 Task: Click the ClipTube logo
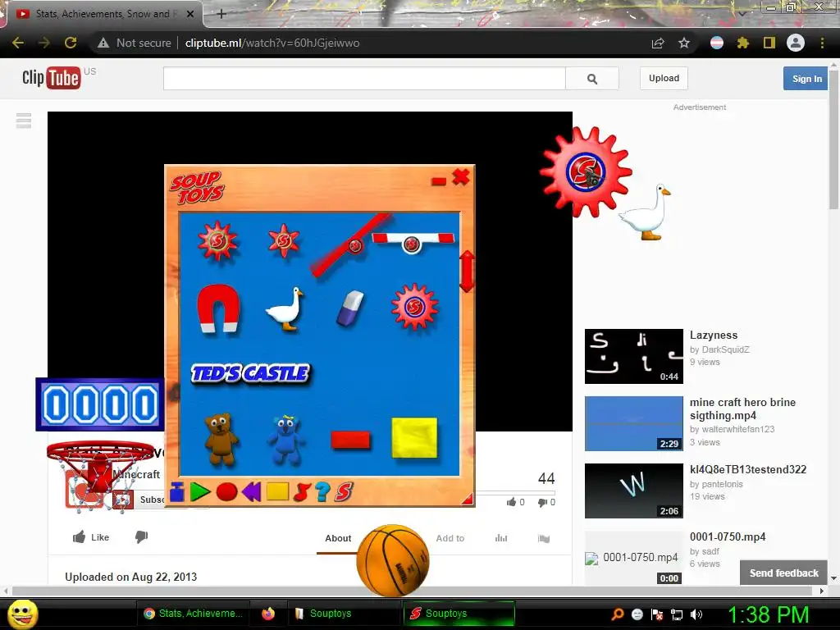point(52,78)
